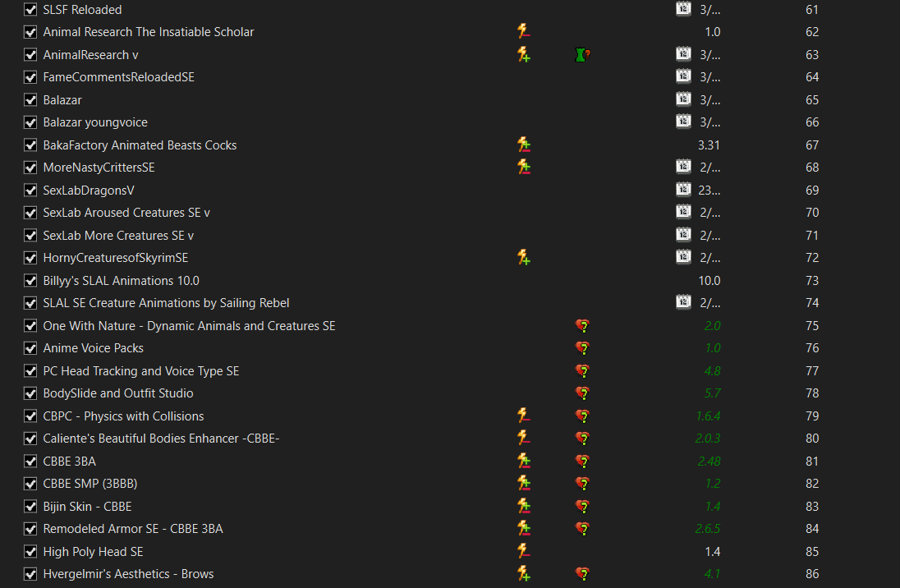Select One With Nature mod name
The image size is (900, 588).
(189, 325)
